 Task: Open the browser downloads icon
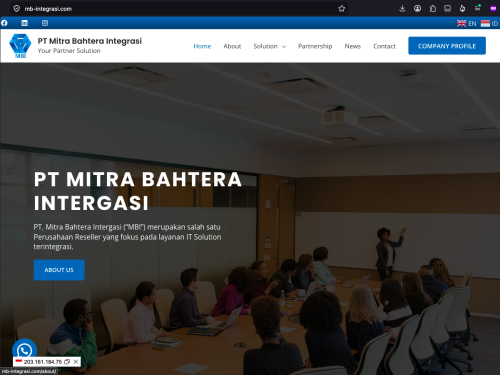tap(402, 9)
